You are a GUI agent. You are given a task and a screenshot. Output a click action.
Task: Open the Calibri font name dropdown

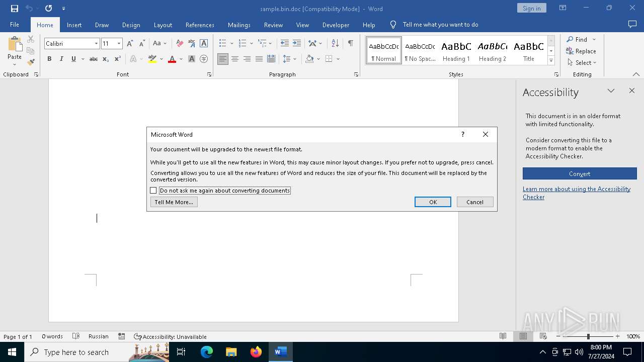[x=96, y=44]
